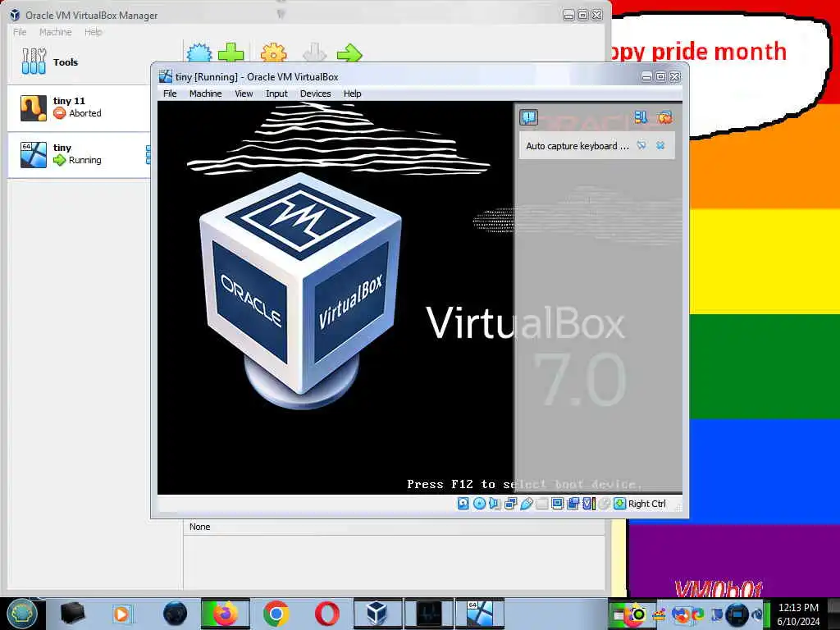Open Firefox from the taskbar
The width and height of the screenshot is (840, 630).
coord(225,614)
